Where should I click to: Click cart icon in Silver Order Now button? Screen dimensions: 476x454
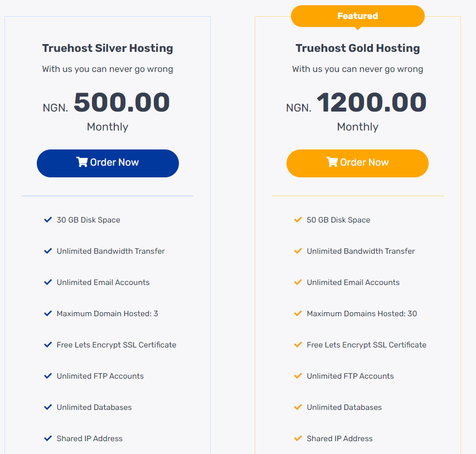pos(82,162)
